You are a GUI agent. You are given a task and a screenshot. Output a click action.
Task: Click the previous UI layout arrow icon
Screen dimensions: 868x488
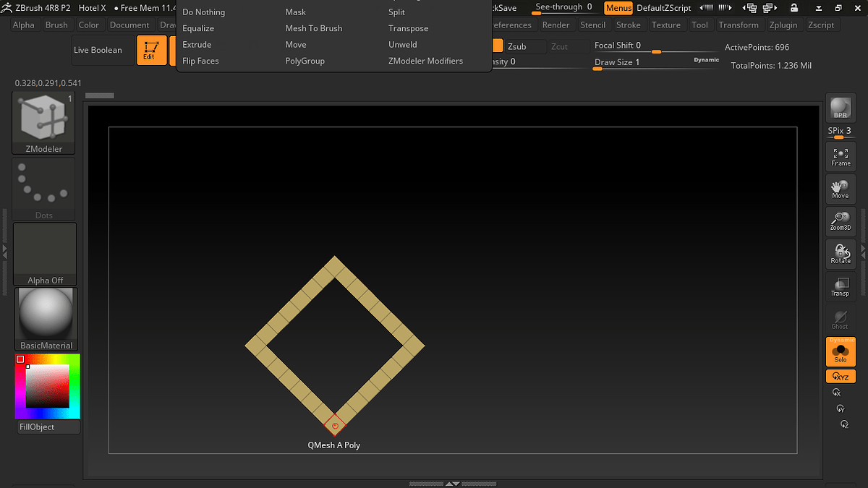tap(706, 8)
